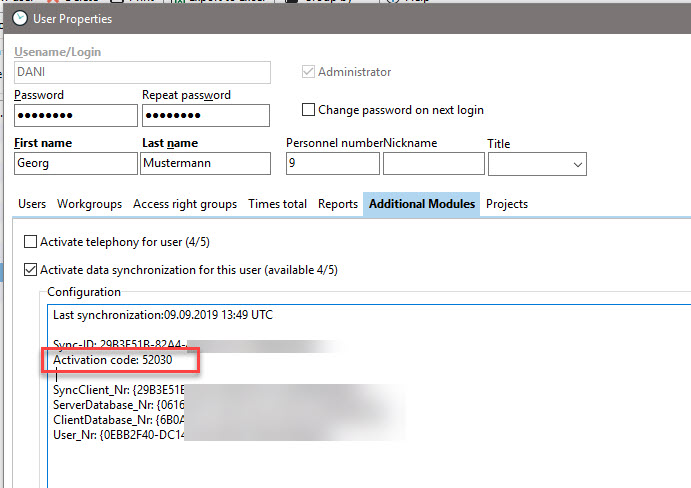
Task: Switch to the Users tab
Action: coord(32,204)
